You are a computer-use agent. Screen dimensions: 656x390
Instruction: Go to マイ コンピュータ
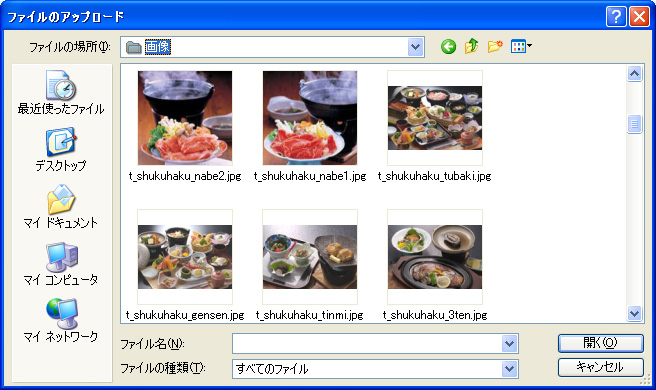coord(61,264)
